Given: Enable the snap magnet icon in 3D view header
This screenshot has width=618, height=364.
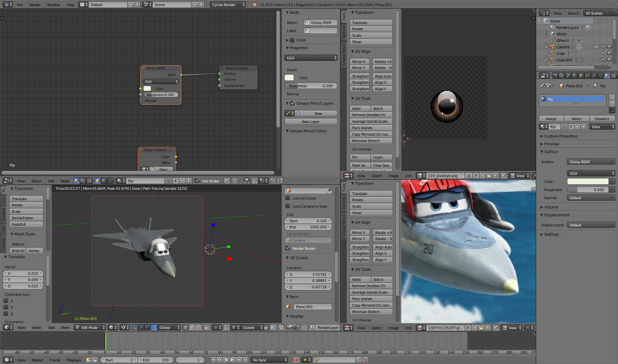Looking at the screenshot, I should 227,328.
